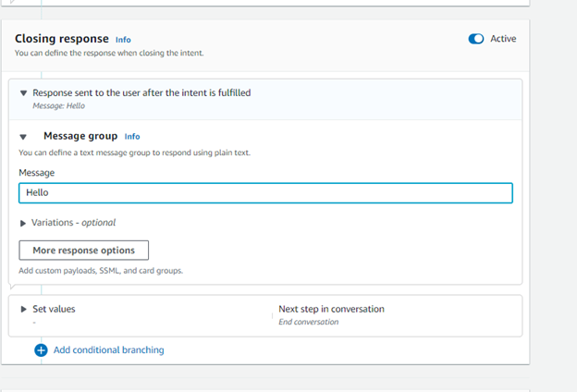This screenshot has height=392, width=577.
Task: Expand the Variations optional section
Action: pyautogui.click(x=23, y=223)
